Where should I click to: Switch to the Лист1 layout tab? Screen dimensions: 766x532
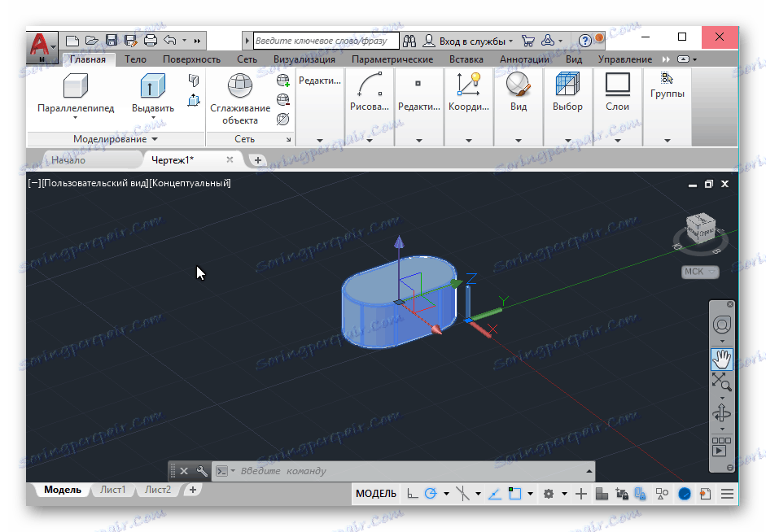click(x=113, y=490)
